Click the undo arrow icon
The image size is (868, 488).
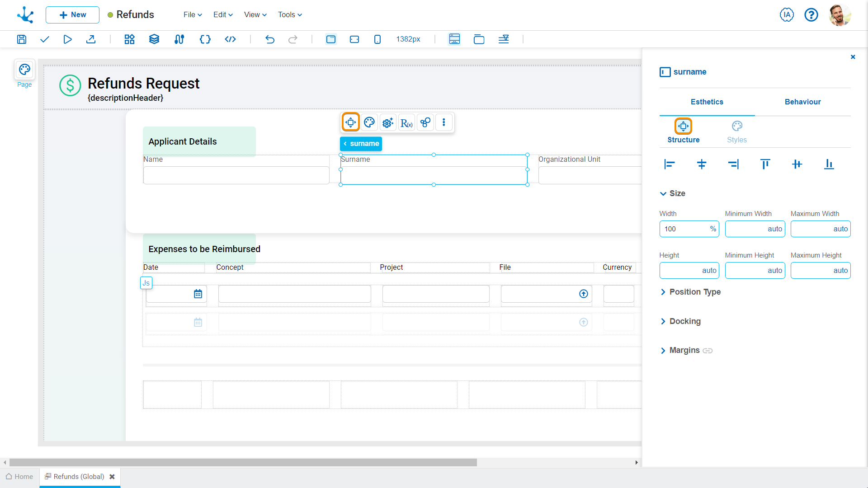click(x=270, y=39)
